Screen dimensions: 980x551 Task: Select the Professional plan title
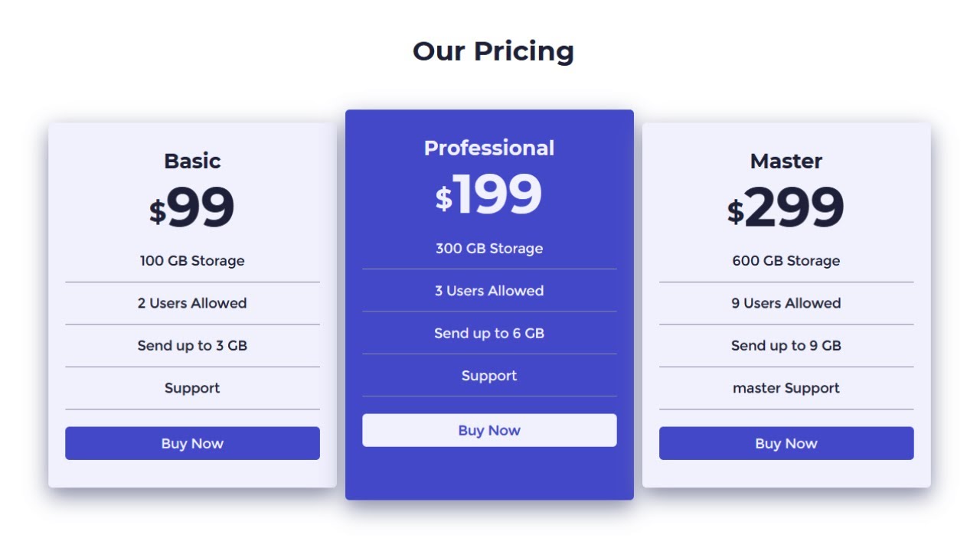click(489, 148)
